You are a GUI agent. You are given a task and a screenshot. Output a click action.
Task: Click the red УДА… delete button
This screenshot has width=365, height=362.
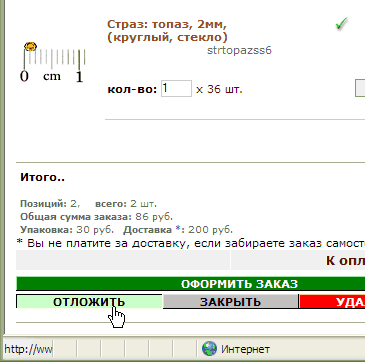point(332,302)
